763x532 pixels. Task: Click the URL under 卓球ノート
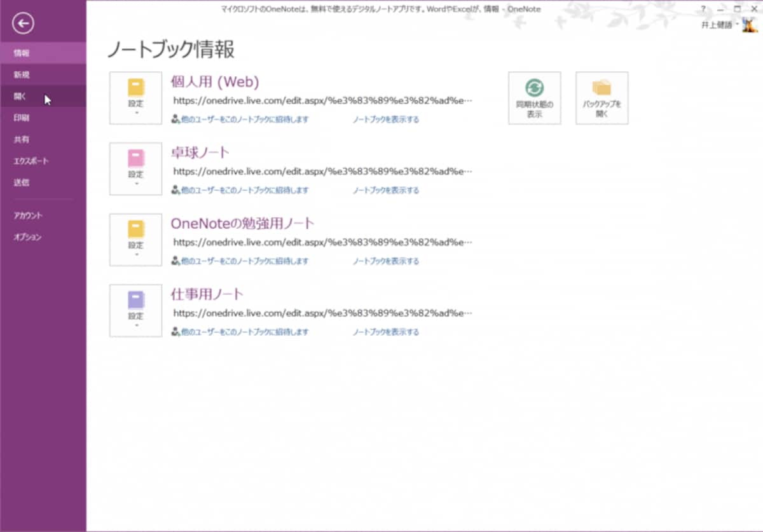pos(324,171)
